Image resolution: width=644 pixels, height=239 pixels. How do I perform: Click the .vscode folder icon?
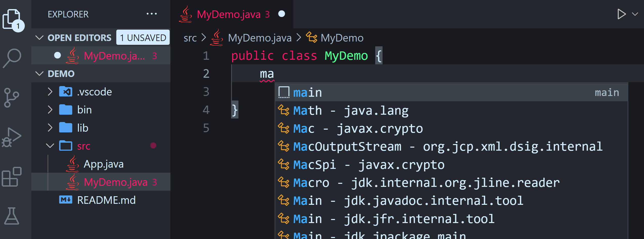point(66,92)
